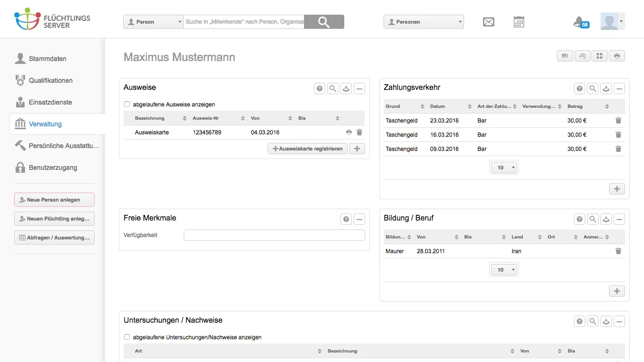
Task: Open Bildung / Beruf page size dropdown
Action: point(504,270)
